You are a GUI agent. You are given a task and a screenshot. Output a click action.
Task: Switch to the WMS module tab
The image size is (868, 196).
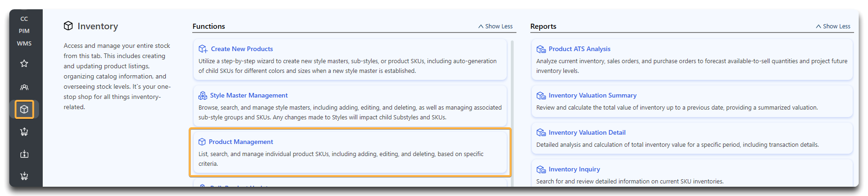(24, 44)
